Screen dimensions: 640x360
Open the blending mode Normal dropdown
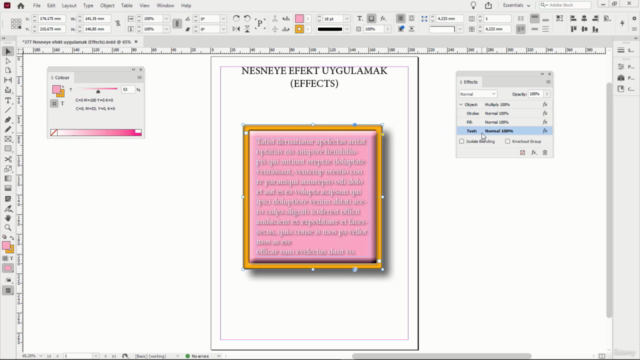click(x=478, y=94)
